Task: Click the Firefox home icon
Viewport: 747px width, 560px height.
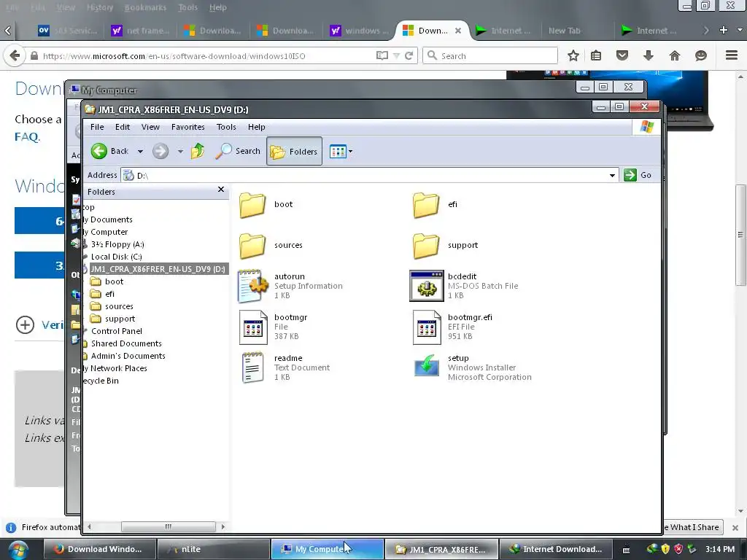Action: click(x=675, y=55)
